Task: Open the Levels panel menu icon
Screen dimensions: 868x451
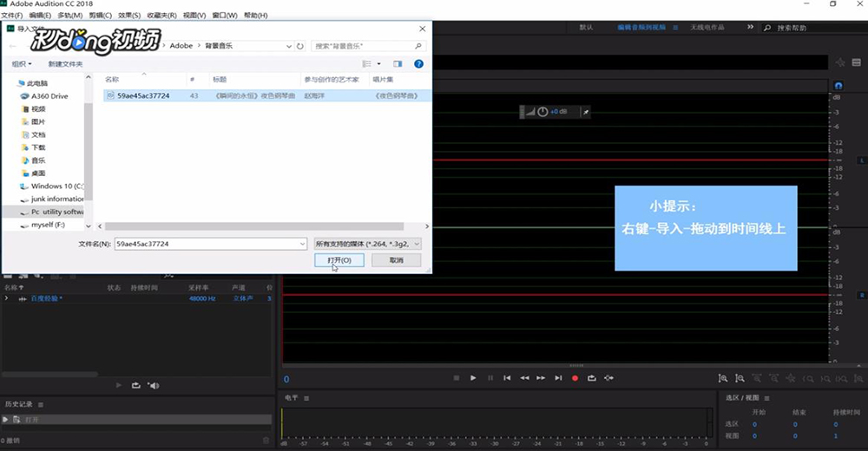Action: [x=306, y=398]
